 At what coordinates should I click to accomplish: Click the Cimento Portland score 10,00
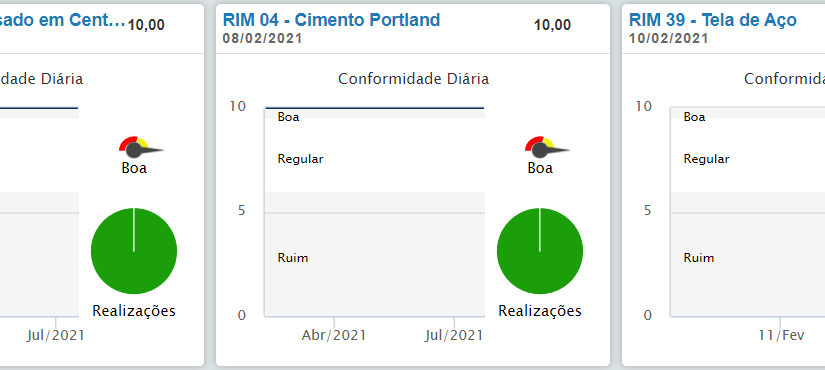click(x=552, y=25)
